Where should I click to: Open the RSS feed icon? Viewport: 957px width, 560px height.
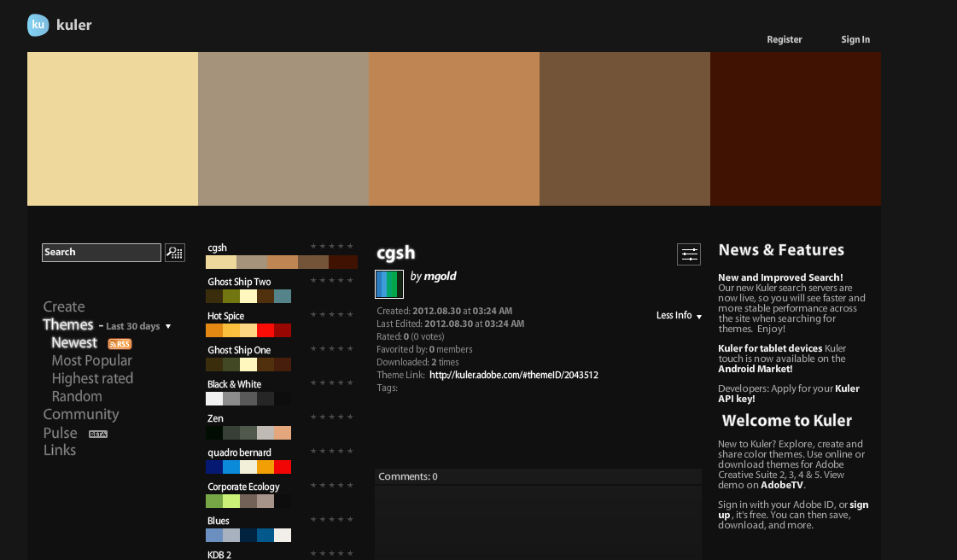[x=120, y=344]
